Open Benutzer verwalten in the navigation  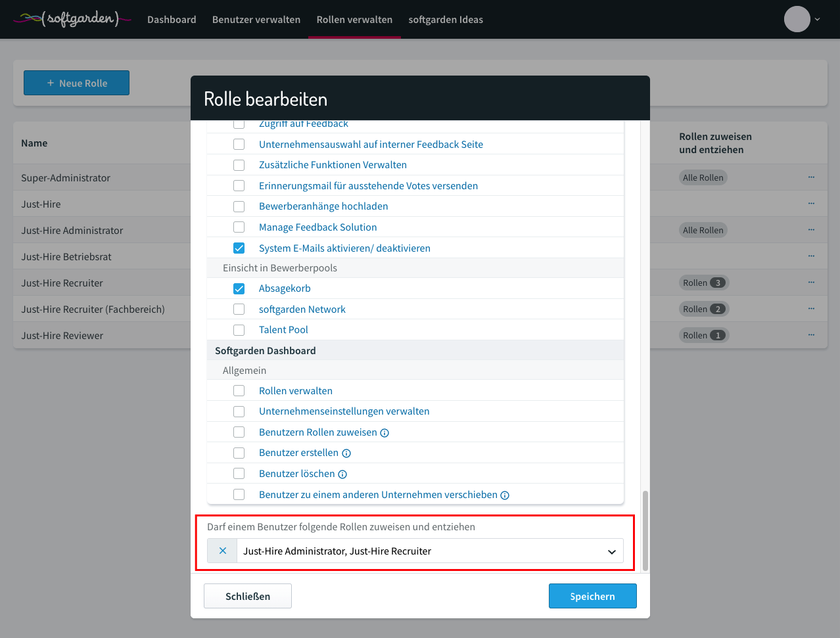[256, 20]
